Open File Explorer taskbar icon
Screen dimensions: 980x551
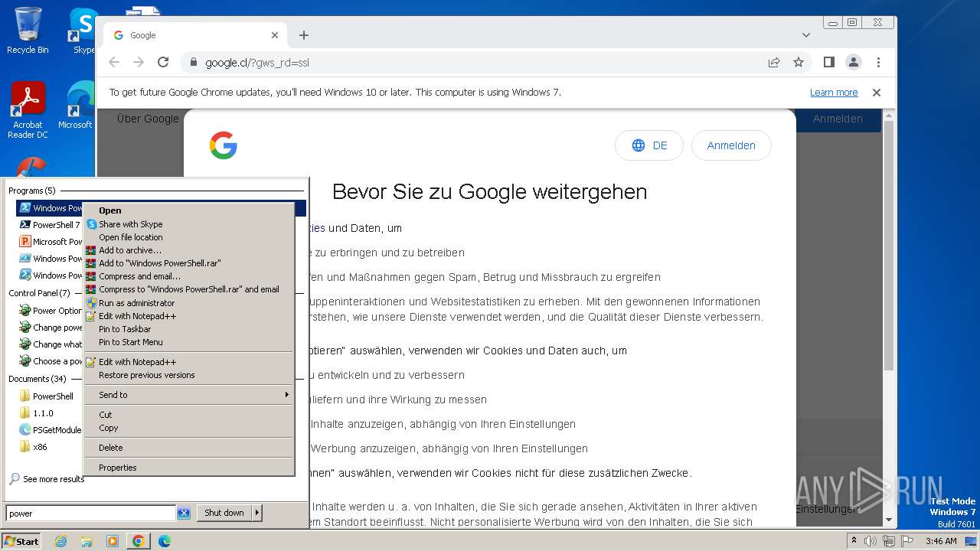pyautogui.click(x=87, y=541)
